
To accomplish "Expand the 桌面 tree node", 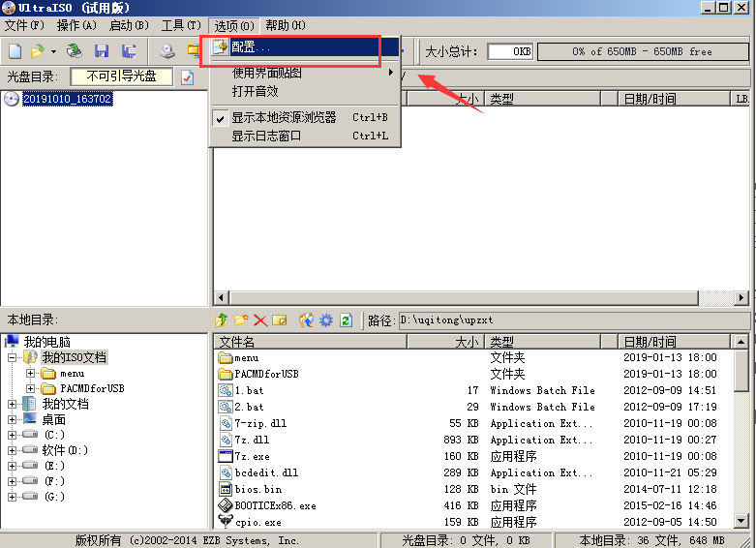I will tap(12, 419).
